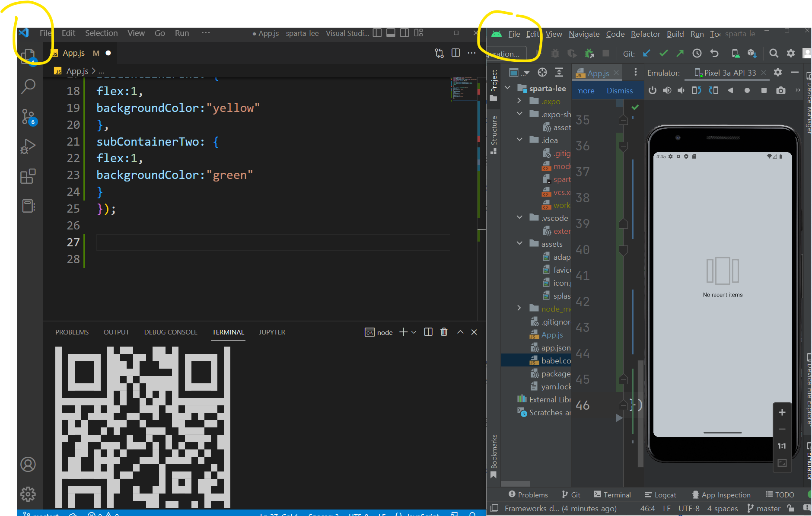Collapse the .idea folder

click(x=519, y=140)
